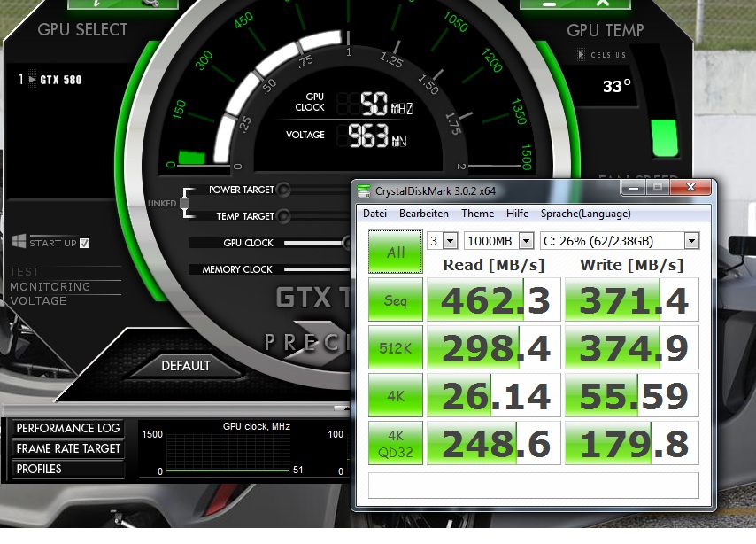Click the GPU clock MHz graph
Image resolution: width=756 pixels, height=544 pixels.
pyautogui.click(x=228, y=451)
